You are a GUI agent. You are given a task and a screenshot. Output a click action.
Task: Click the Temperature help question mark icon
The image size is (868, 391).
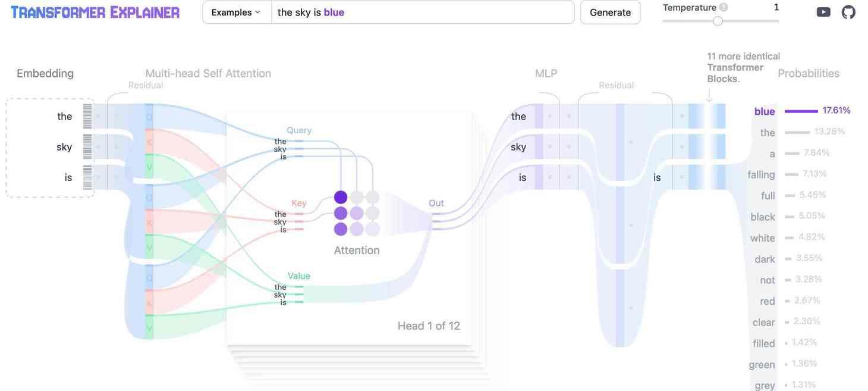pyautogui.click(x=724, y=8)
